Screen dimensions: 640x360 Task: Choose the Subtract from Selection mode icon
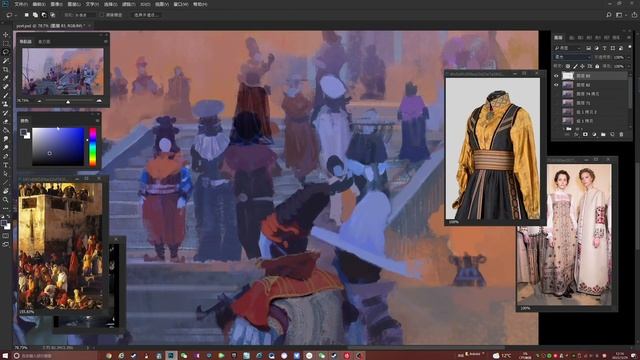[x=44, y=15]
